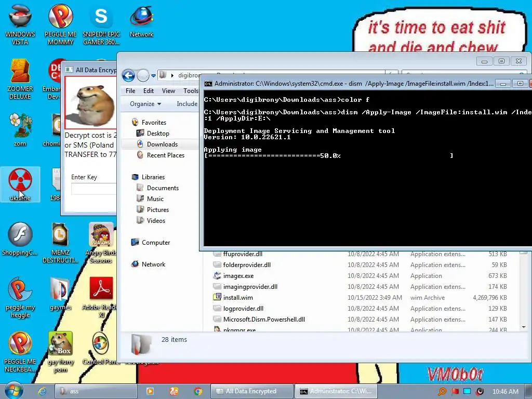Select the Microsoft.Dism.Powershell.dll file
Image resolution: width=532 pixels, height=399 pixels.
click(264, 320)
